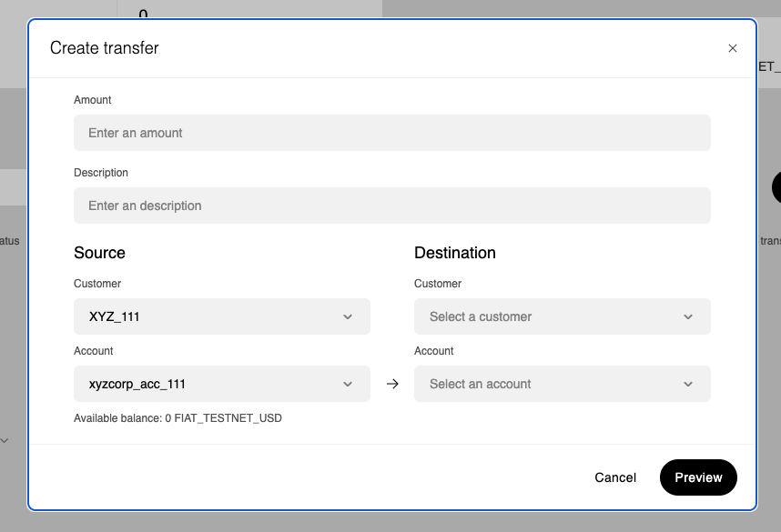This screenshot has width=781, height=532.
Task: Click the chevron in Source Customer field
Action: pyautogui.click(x=348, y=316)
